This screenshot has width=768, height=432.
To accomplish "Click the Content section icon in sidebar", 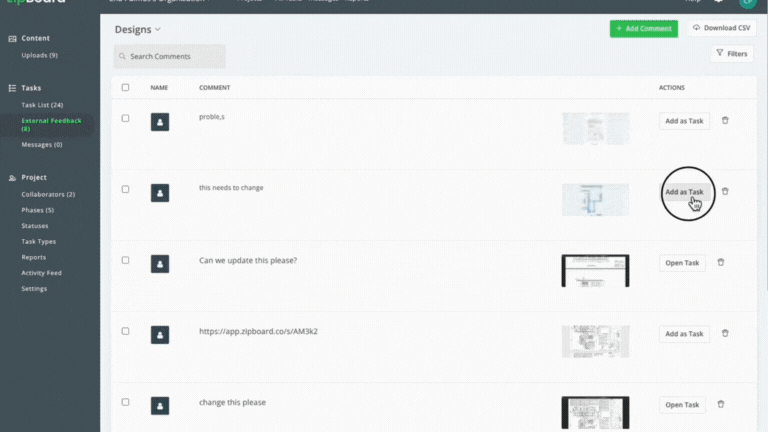I will coord(12,38).
